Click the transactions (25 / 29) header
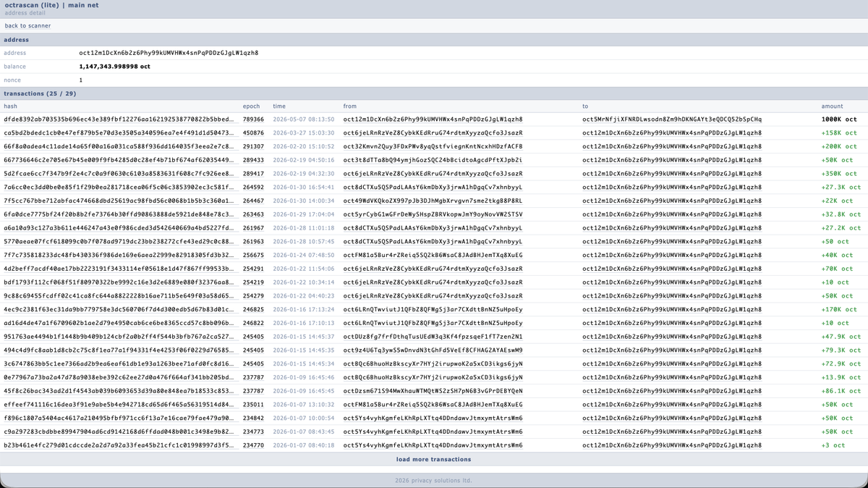 point(40,93)
